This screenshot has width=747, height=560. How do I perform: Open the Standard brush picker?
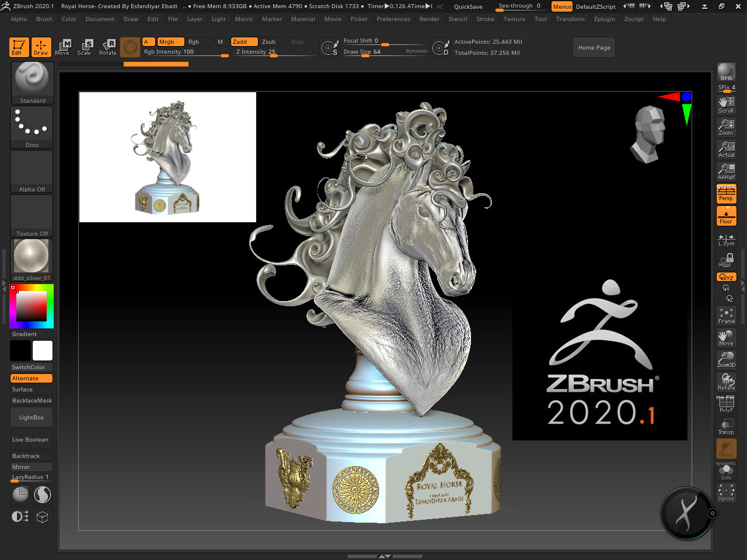[x=32, y=83]
